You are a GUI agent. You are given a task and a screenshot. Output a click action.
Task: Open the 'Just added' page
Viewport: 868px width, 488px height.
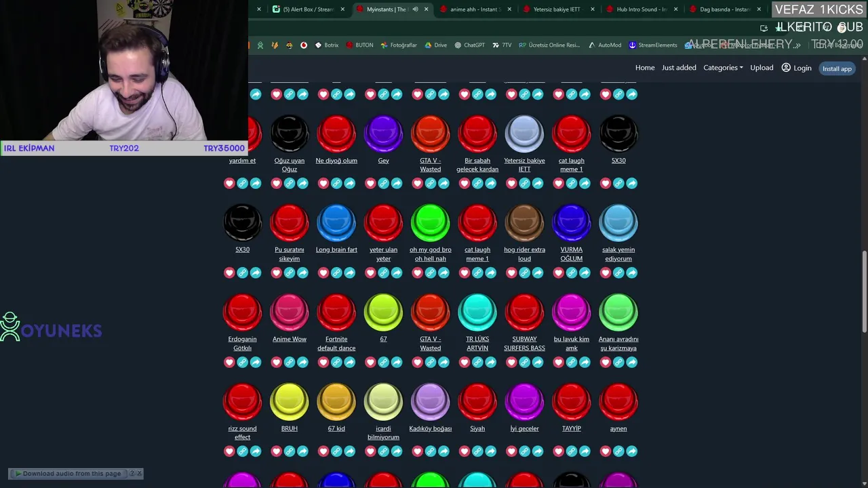[679, 68]
